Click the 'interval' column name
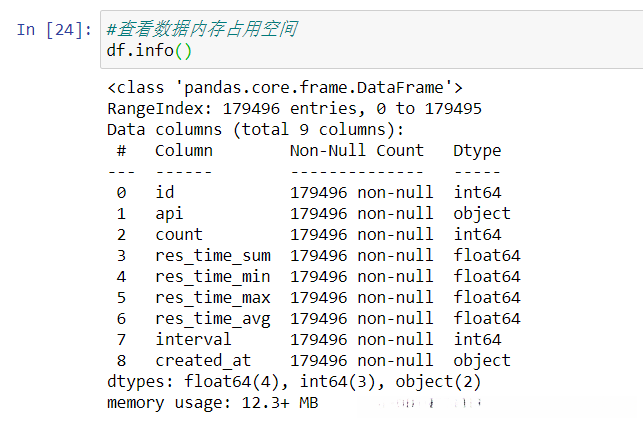This screenshot has height=427, width=643. click(x=193, y=339)
